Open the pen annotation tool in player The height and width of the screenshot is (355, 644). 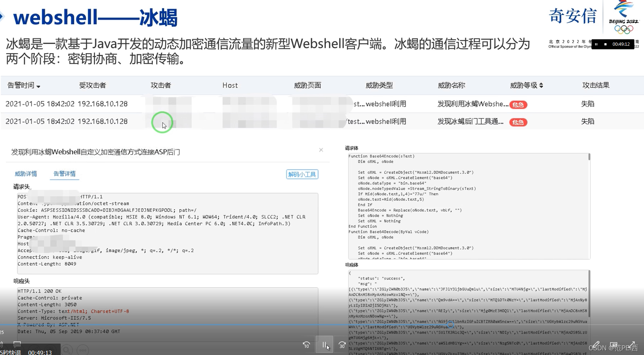click(x=596, y=345)
